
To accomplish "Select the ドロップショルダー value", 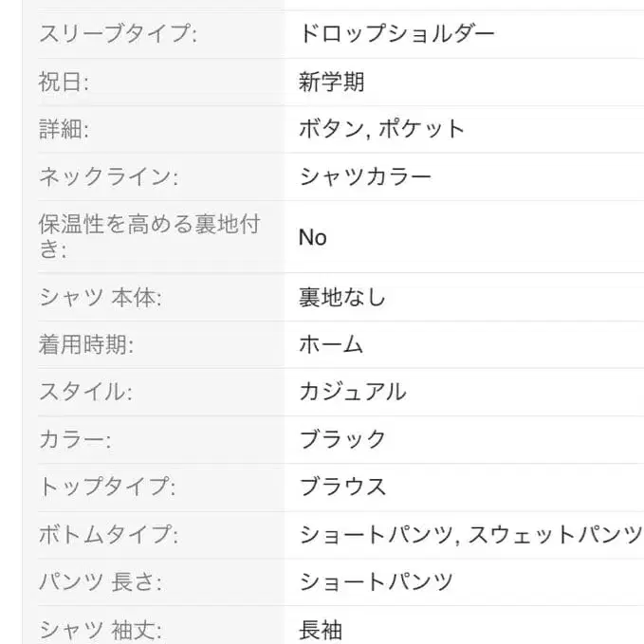I will coord(396,35).
